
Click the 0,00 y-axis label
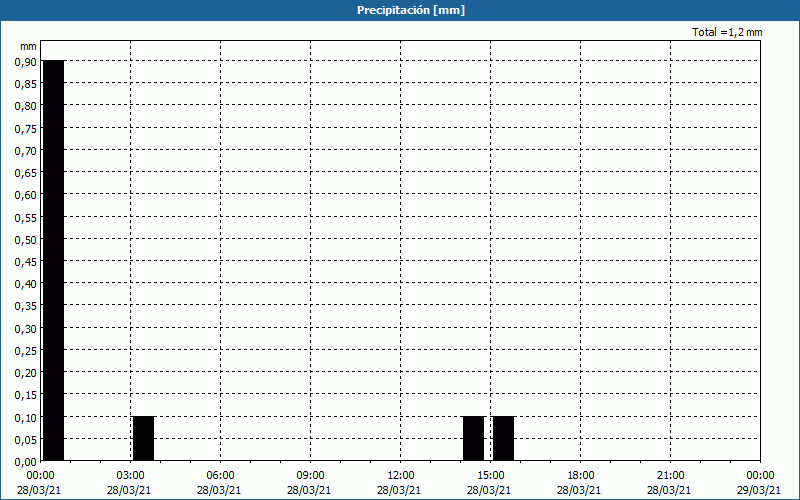[26, 462]
